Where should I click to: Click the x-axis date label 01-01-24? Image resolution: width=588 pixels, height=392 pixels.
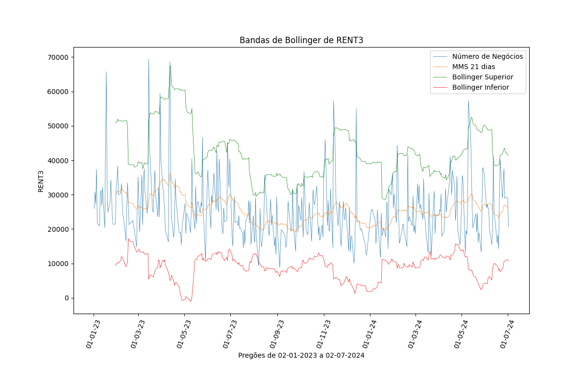click(x=369, y=334)
